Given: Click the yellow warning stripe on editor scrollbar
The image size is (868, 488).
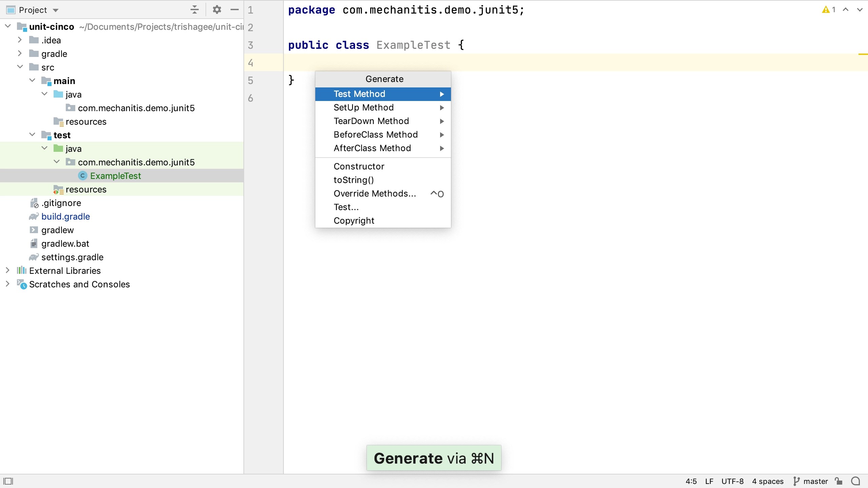Looking at the screenshot, I should (x=863, y=54).
